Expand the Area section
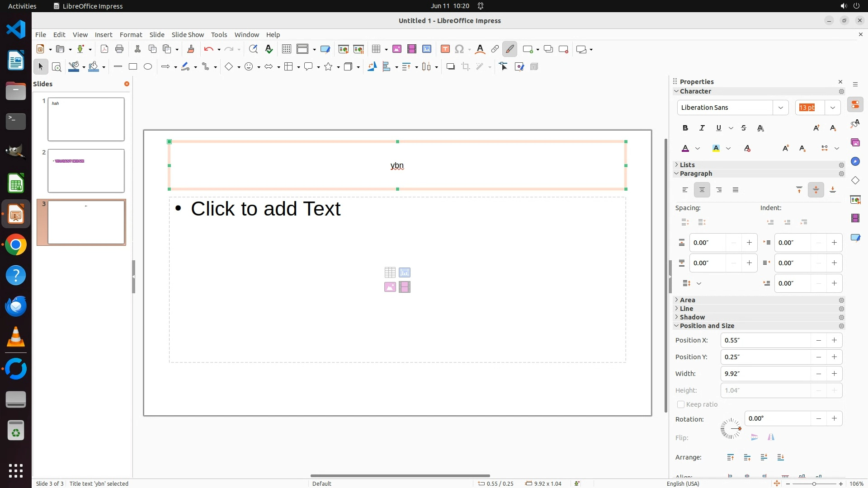868x488 pixels. click(x=688, y=300)
